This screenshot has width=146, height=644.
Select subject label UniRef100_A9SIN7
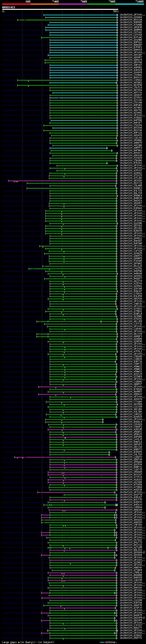[131, 55]
